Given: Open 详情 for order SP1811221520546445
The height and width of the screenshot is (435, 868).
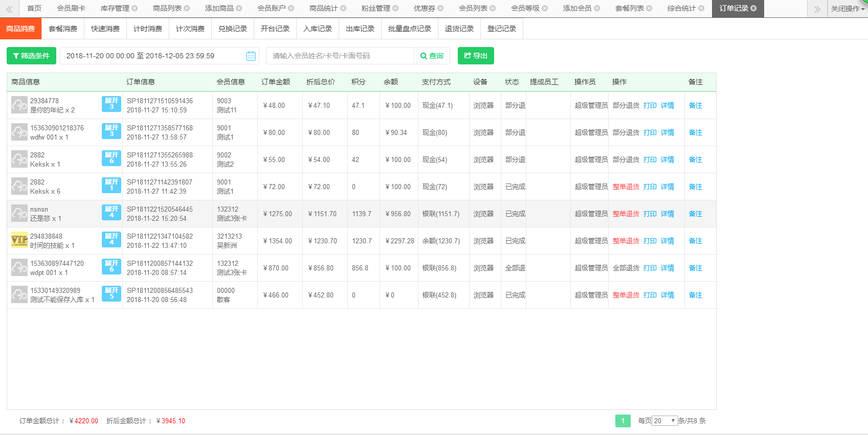Looking at the screenshot, I should (667, 214).
